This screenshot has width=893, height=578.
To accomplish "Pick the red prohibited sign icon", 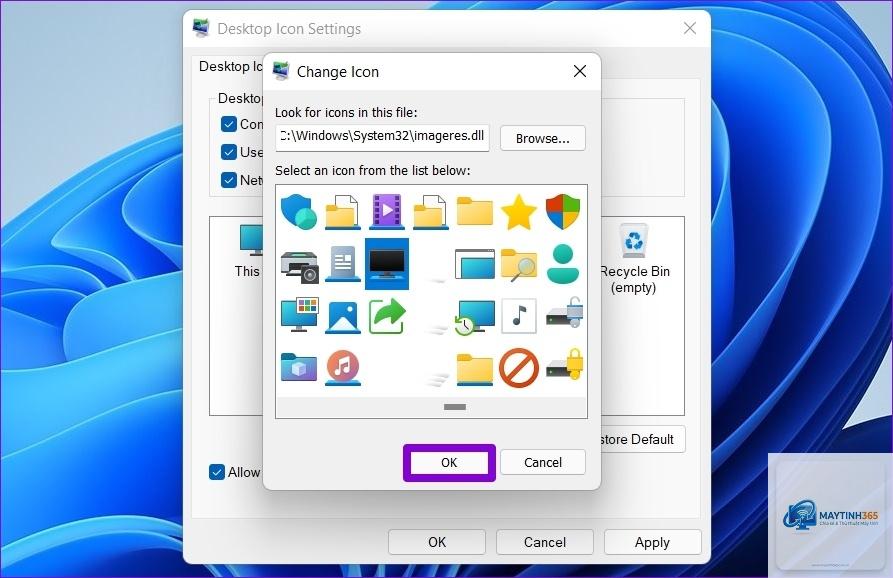I will [519, 368].
